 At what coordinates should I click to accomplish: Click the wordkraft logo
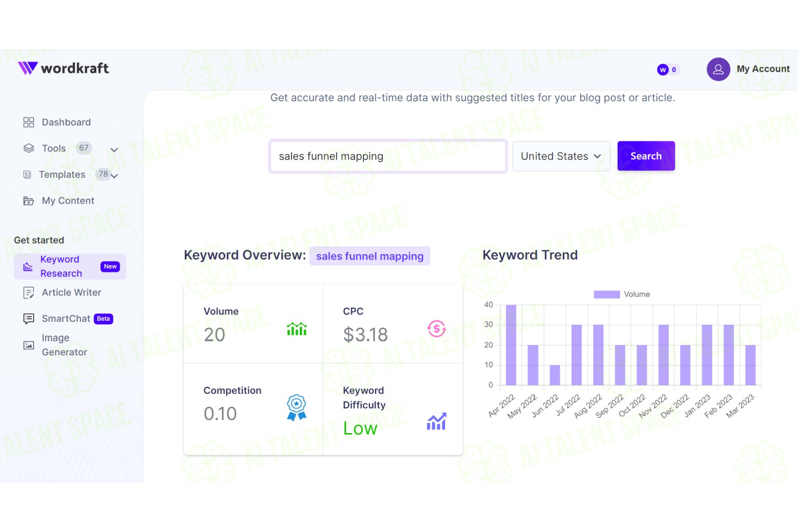[63, 68]
